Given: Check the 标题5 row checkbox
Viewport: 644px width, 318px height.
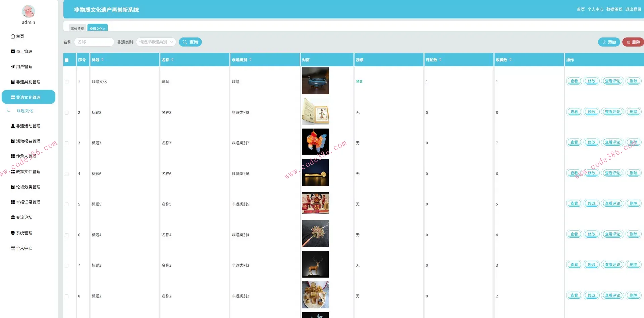Looking at the screenshot, I should [x=67, y=204].
